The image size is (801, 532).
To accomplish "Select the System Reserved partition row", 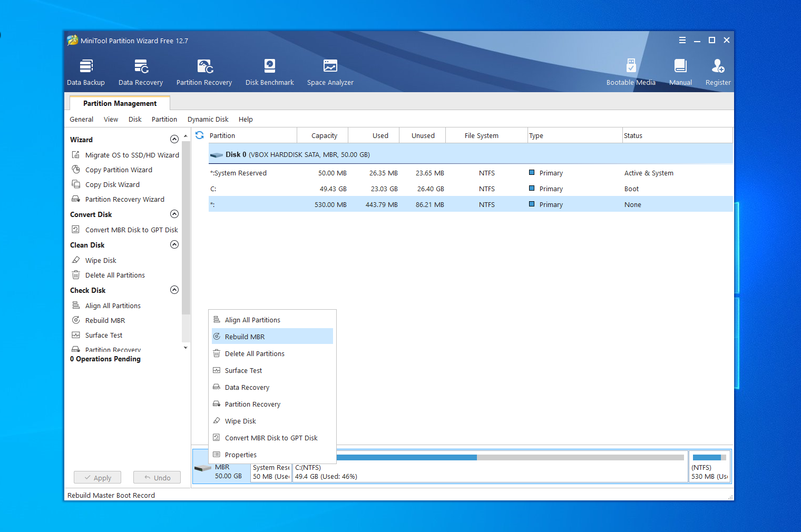I will click(471, 173).
